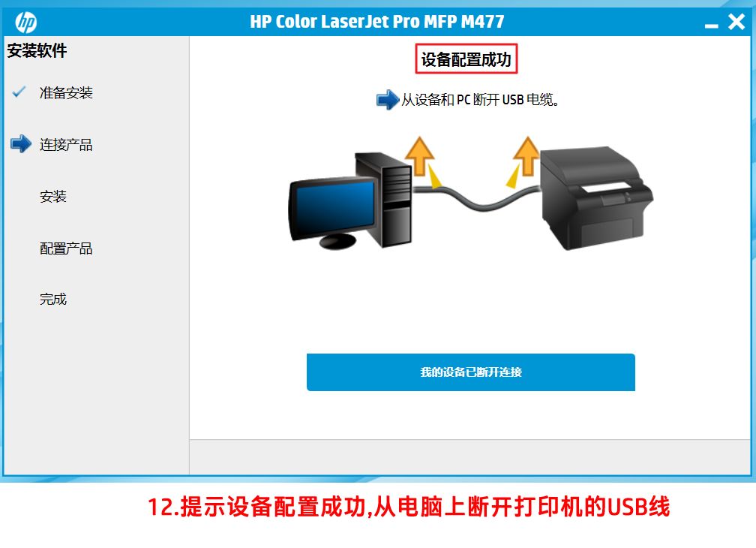Click the orange arrow above the printer

click(526, 156)
